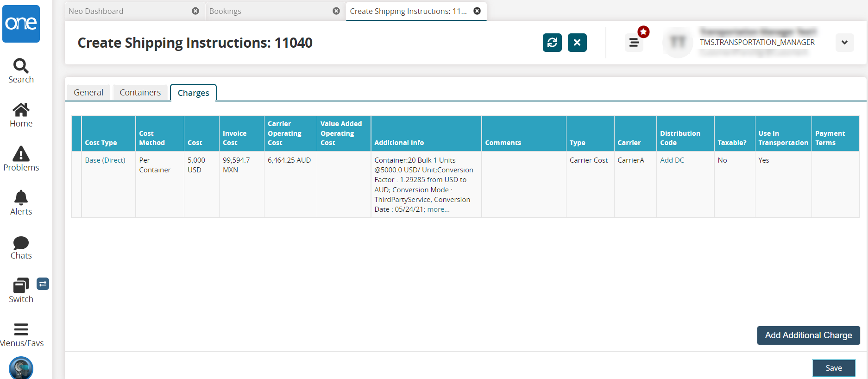This screenshot has height=379, width=868.
Task: Click the 5,000 USD cost cell
Action: [x=201, y=184]
